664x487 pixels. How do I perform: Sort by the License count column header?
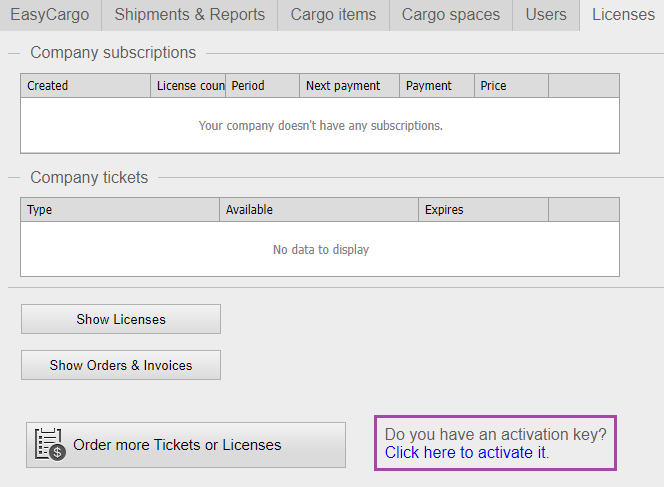click(x=188, y=86)
